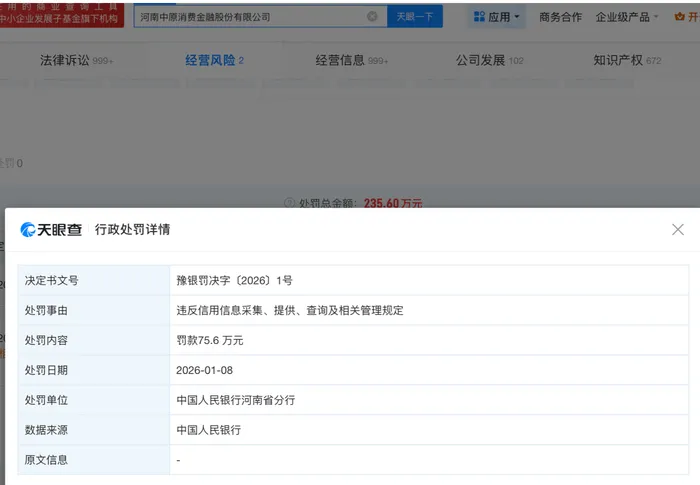The width and height of the screenshot is (700, 485).
Task: Click the crown VIP icon at top right
Action: [679, 17]
